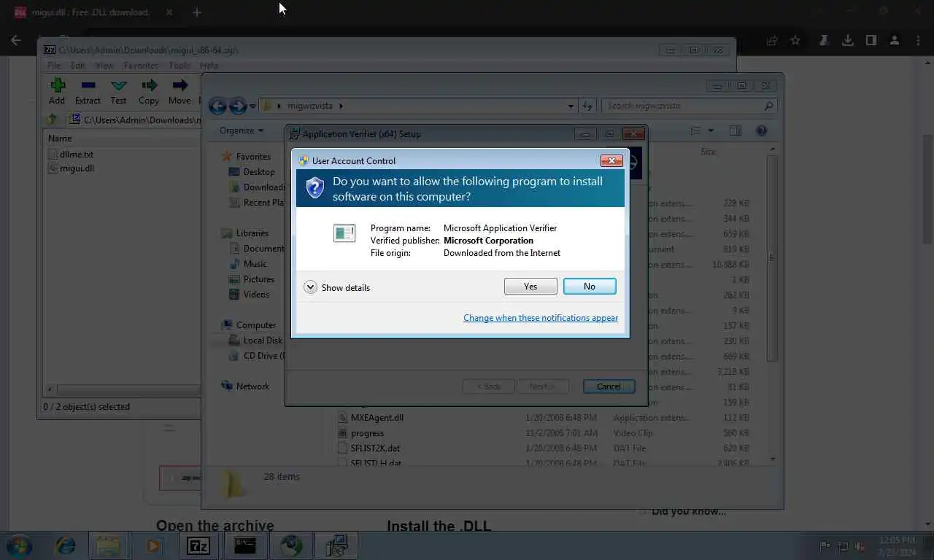Screen dimensions: 934x560
Task: Click Windows Start button
Action: point(20,545)
